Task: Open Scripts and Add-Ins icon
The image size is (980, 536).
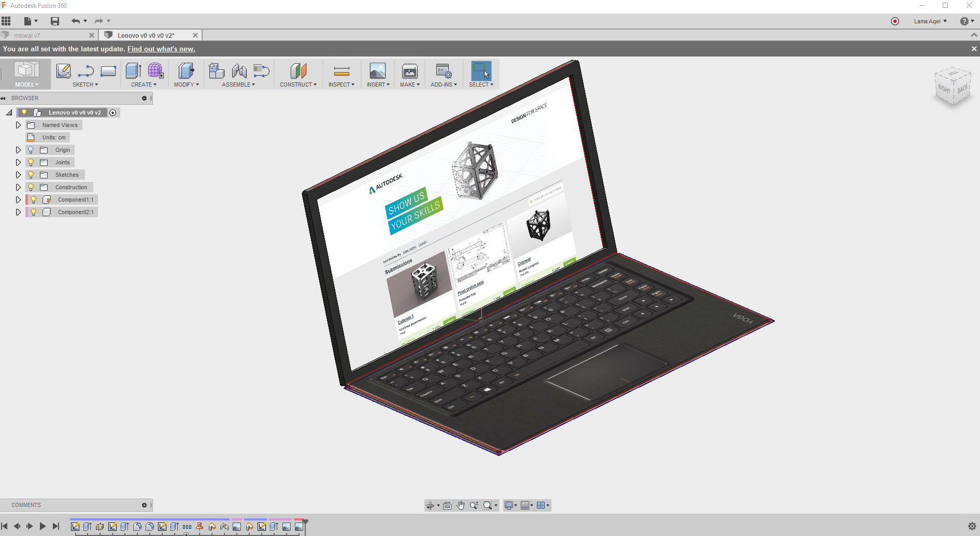Action: [x=444, y=71]
